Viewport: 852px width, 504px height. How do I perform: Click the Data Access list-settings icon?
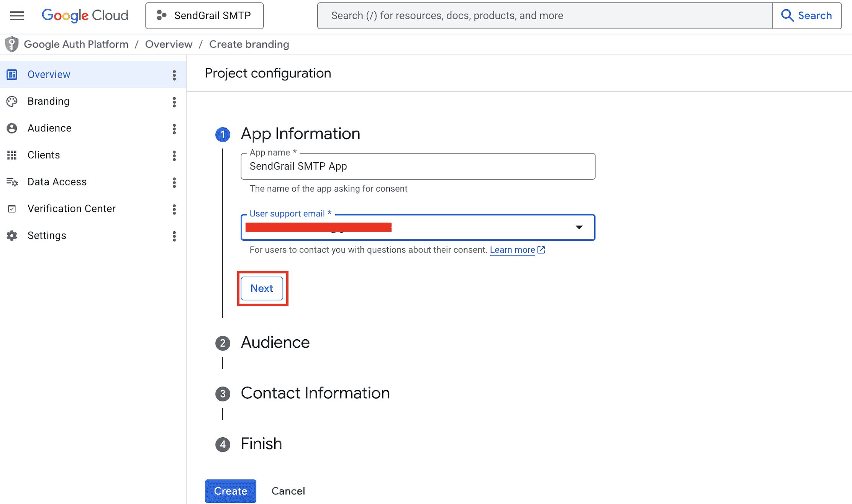(x=12, y=182)
